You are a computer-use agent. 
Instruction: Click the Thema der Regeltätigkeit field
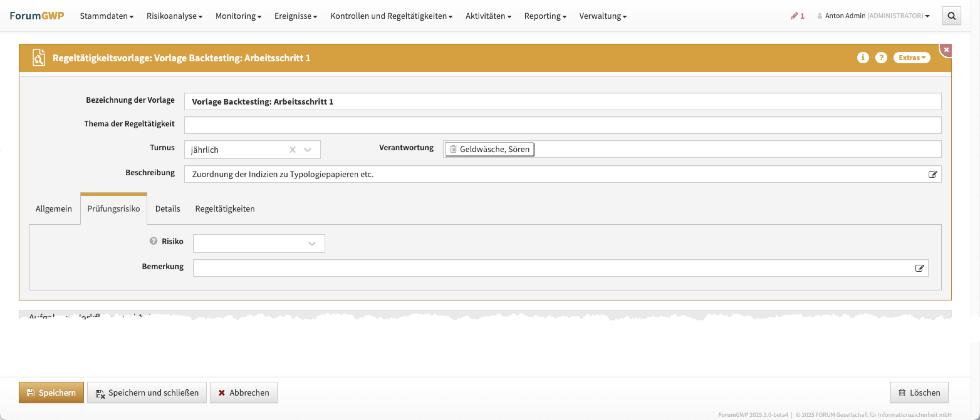562,125
